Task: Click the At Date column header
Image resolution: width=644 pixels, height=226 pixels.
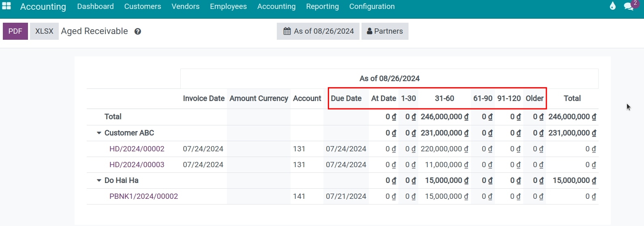Action: click(x=384, y=99)
